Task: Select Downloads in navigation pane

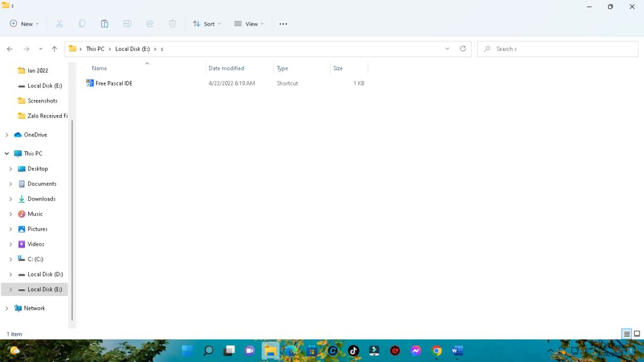Action: (x=36, y=199)
